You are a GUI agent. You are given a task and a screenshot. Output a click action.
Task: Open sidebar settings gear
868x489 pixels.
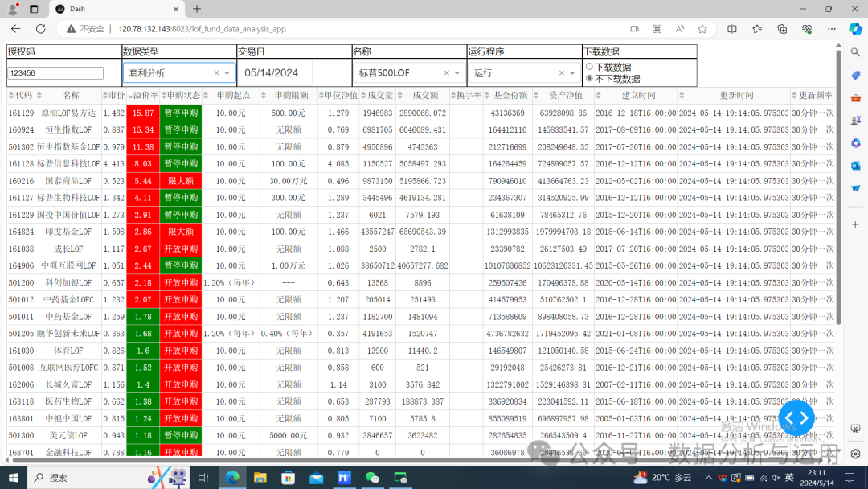coord(855,454)
